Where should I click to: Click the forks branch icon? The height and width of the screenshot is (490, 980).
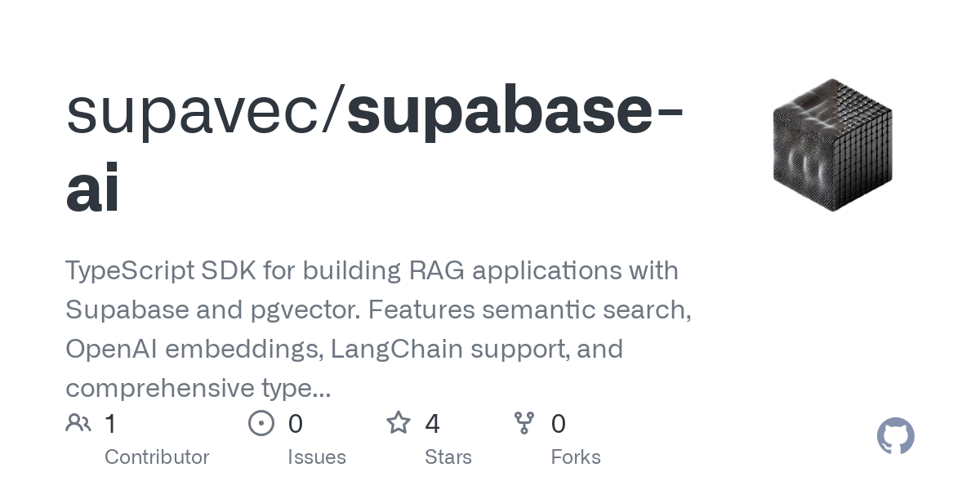[x=523, y=423]
